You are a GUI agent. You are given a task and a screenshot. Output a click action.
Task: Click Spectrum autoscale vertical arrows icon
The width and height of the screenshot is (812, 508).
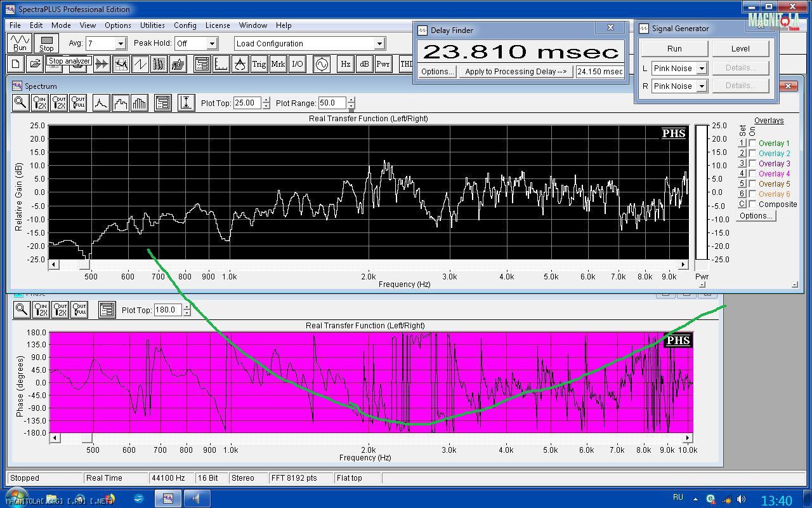tap(186, 103)
